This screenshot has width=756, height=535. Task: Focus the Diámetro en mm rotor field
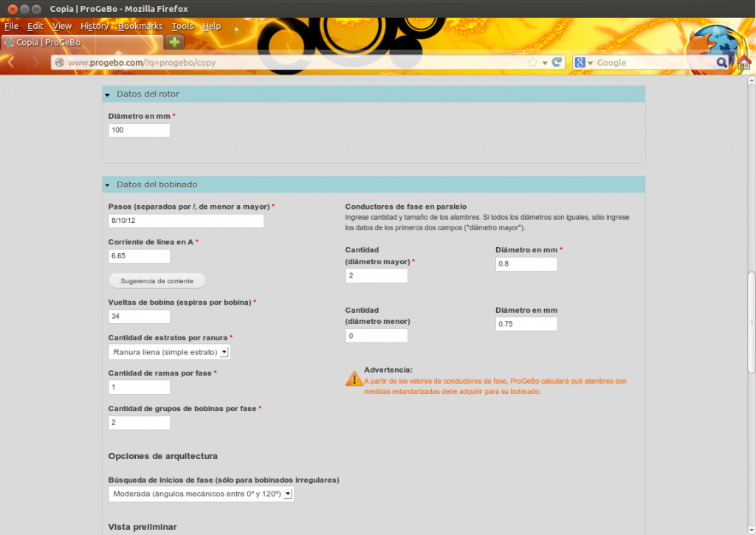(x=139, y=131)
